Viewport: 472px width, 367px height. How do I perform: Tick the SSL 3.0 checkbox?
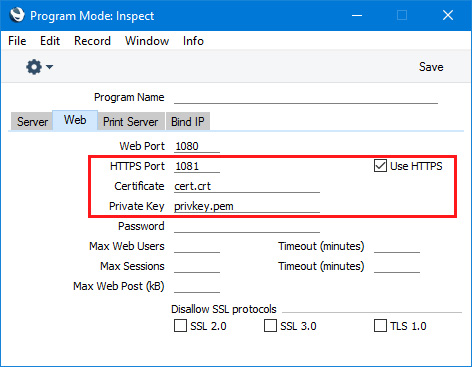point(270,326)
